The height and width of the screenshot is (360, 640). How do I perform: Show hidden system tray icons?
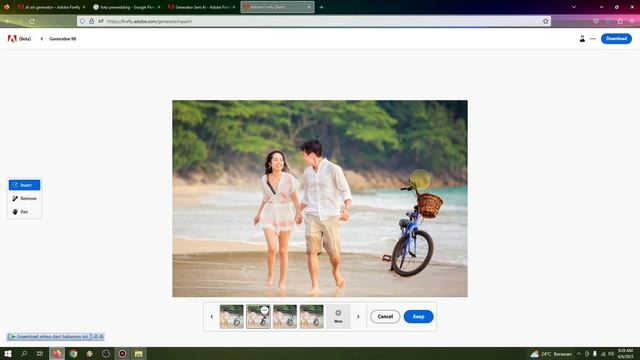(x=579, y=354)
